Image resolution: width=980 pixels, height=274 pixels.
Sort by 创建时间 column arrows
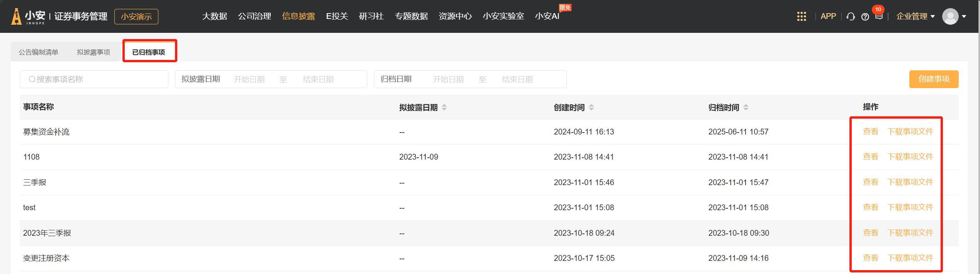[x=591, y=107]
